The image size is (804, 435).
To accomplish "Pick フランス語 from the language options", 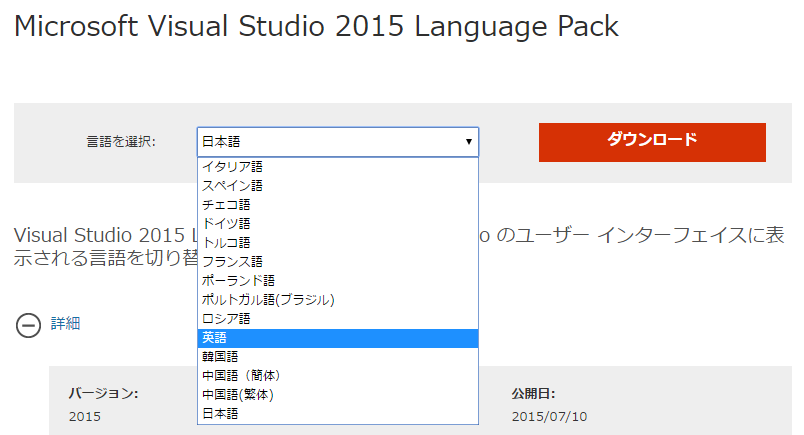I will click(337, 262).
